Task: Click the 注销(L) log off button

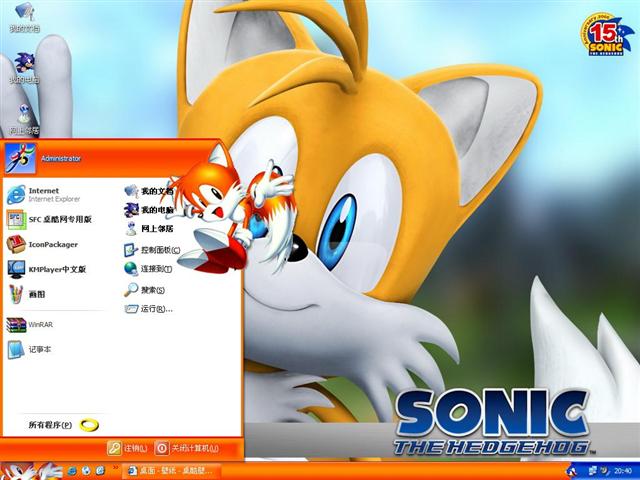Action: pos(127,448)
